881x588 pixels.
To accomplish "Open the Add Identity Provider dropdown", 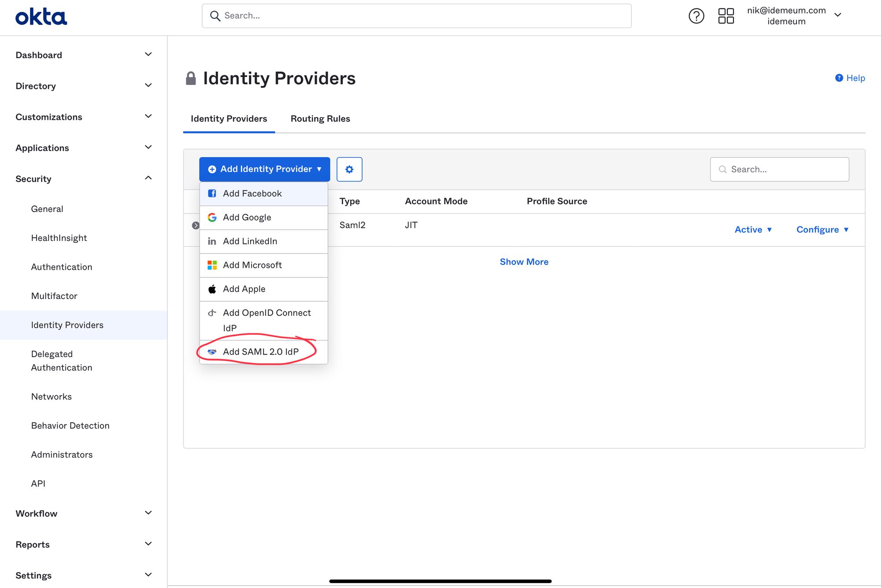I will 264,169.
